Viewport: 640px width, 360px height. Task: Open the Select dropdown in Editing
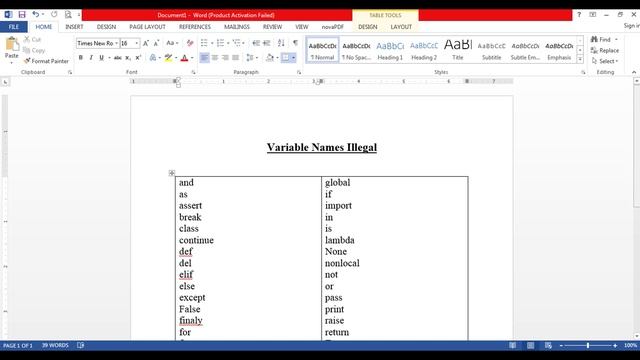coord(605,61)
